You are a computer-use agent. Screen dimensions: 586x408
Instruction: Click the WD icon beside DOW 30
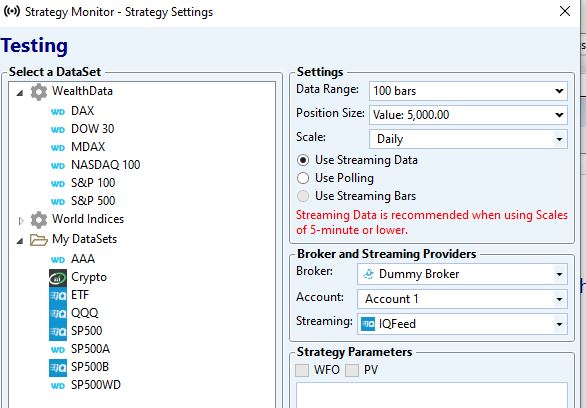coord(58,129)
